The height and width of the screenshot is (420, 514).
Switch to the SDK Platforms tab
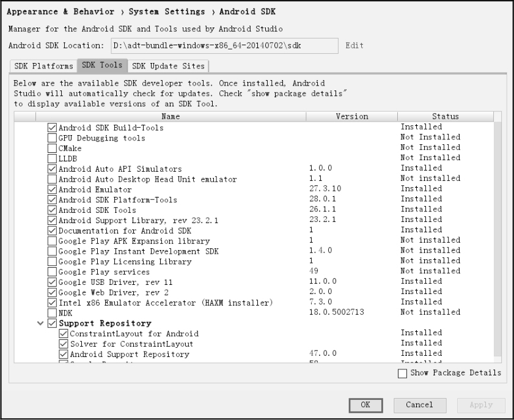coord(43,66)
